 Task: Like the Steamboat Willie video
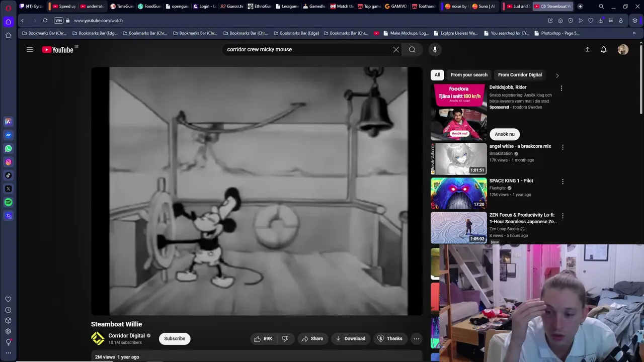[x=263, y=338]
